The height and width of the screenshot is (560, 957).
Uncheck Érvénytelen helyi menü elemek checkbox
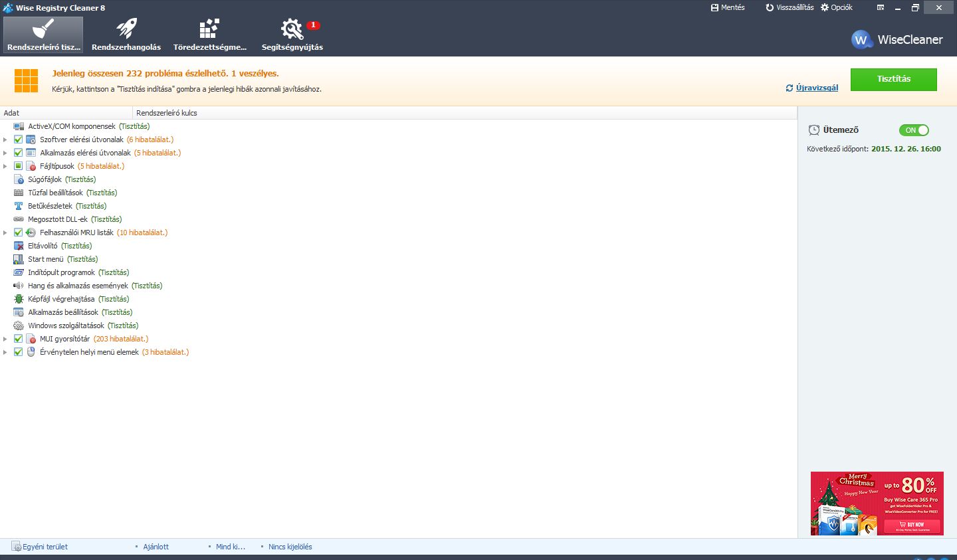[x=19, y=352]
